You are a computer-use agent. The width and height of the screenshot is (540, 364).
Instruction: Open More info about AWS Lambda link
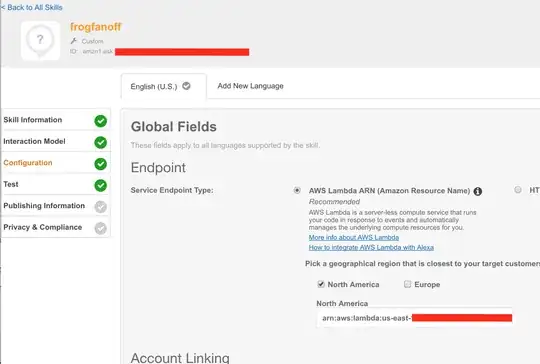click(x=354, y=237)
